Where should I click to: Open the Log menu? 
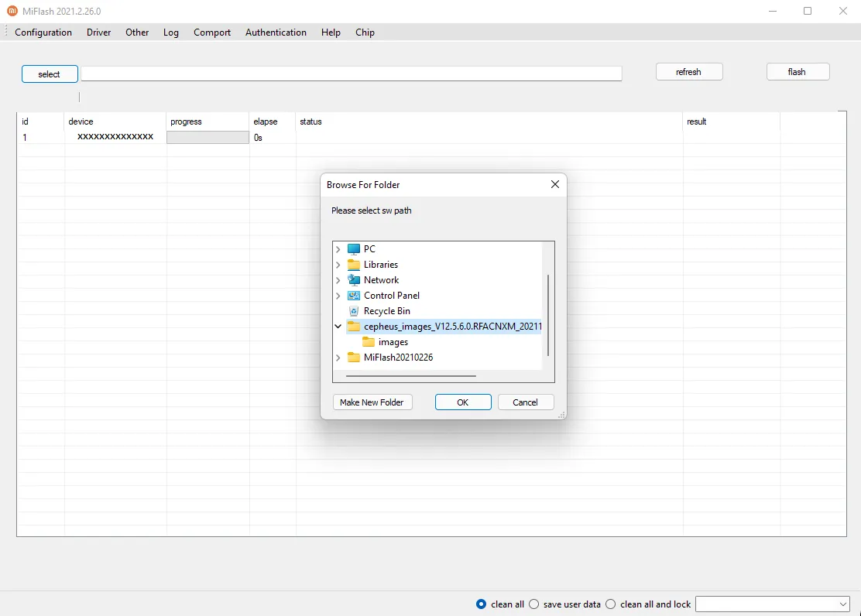coord(171,33)
